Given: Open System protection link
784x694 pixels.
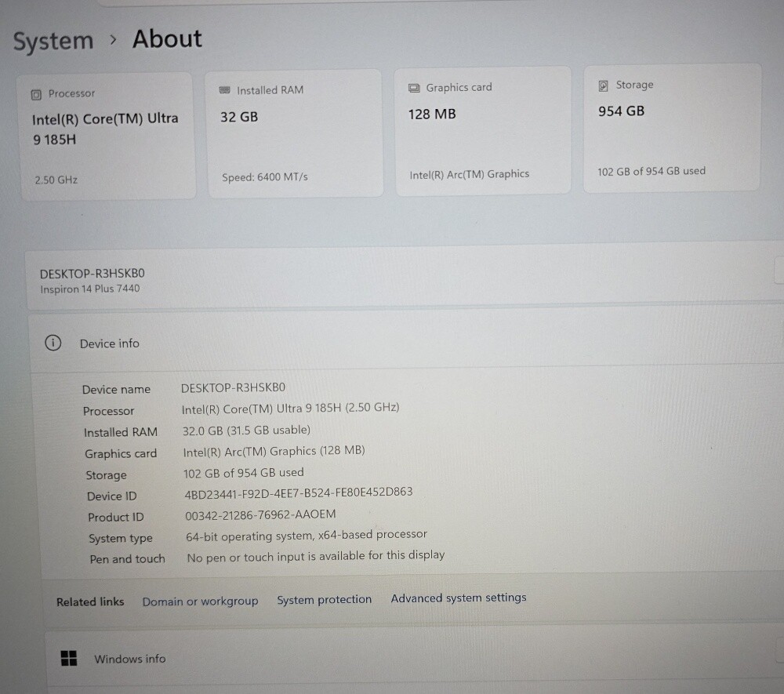Looking at the screenshot, I should tap(324, 599).
